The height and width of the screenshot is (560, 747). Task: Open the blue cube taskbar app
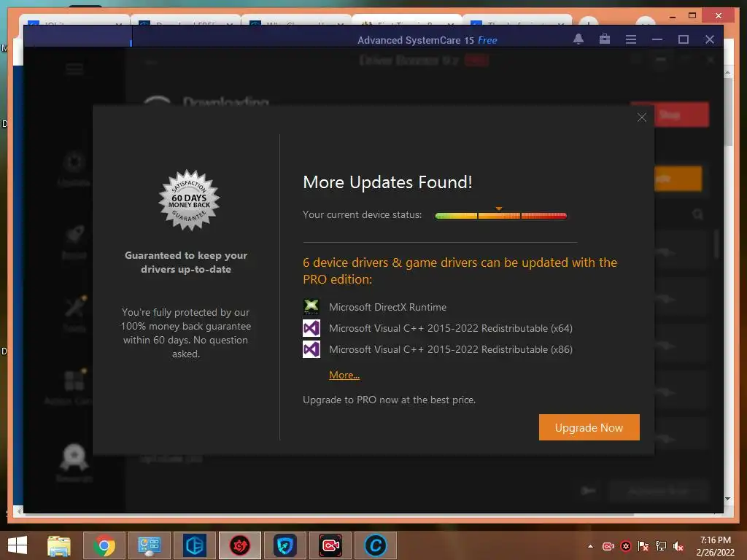(194, 545)
